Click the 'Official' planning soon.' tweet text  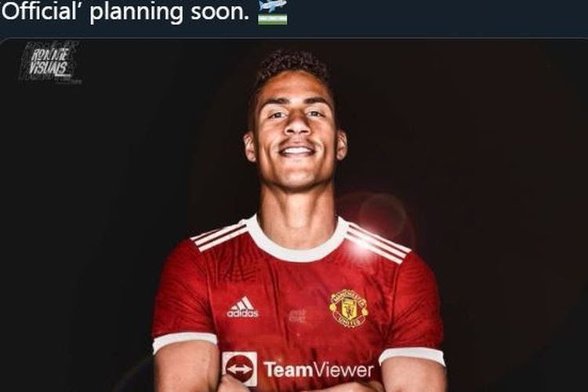click(125, 11)
